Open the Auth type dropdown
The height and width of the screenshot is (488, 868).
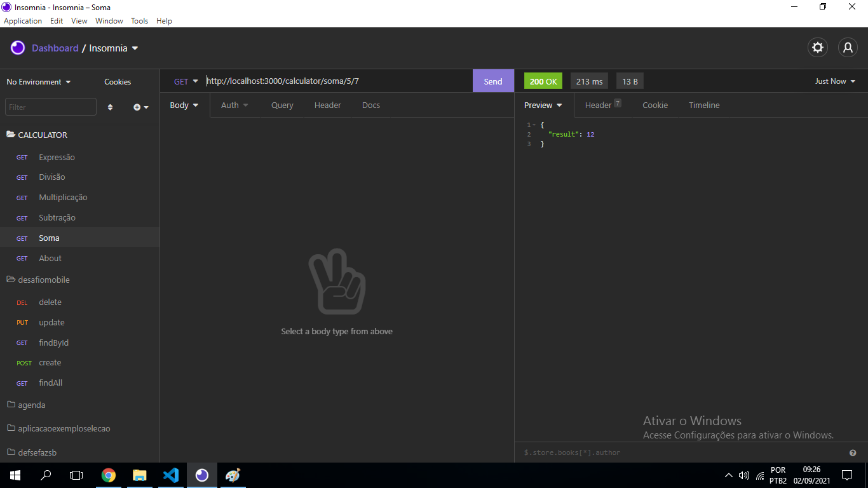[x=234, y=105]
